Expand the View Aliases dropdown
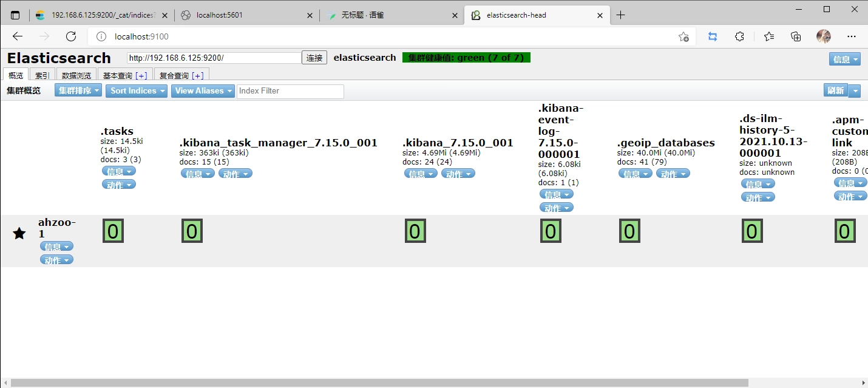868x388 pixels. (x=203, y=91)
